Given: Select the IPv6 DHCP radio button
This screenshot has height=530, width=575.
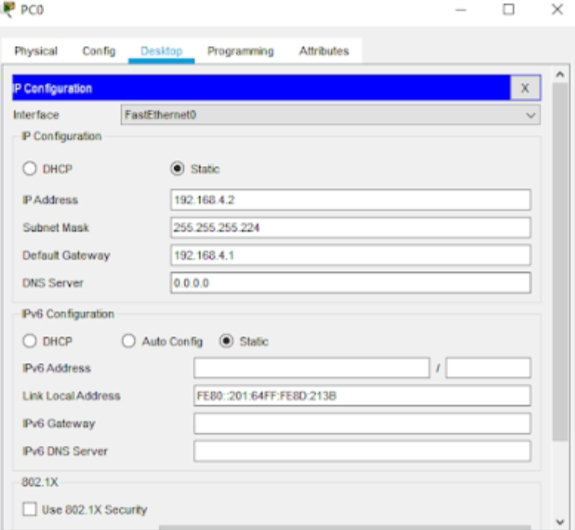Looking at the screenshot, I should click(30, 341).
